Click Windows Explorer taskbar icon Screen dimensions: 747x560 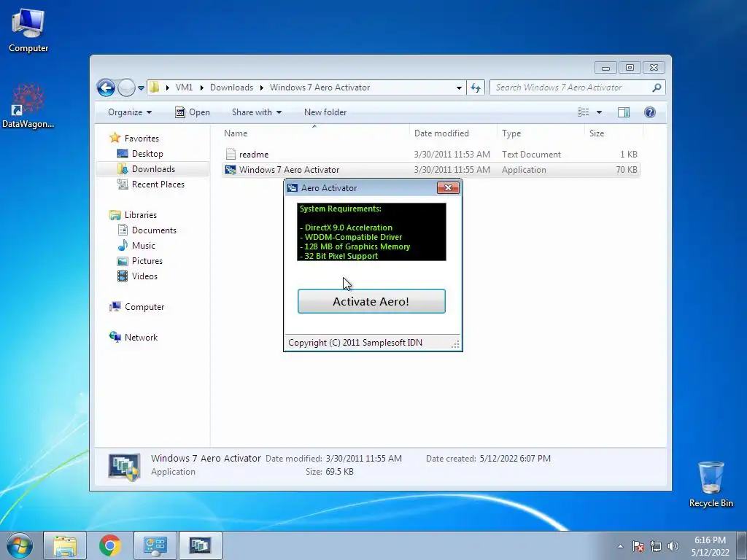point(65,545)
